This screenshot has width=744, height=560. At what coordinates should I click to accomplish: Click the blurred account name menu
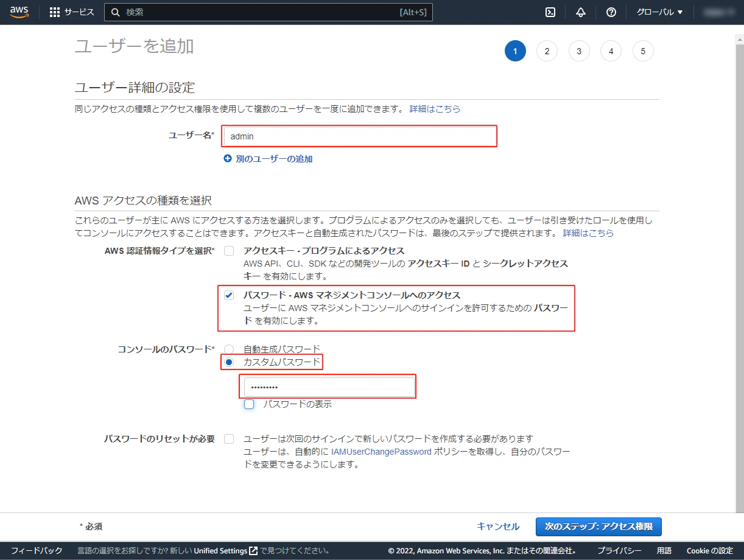click(x=718, y=12)
